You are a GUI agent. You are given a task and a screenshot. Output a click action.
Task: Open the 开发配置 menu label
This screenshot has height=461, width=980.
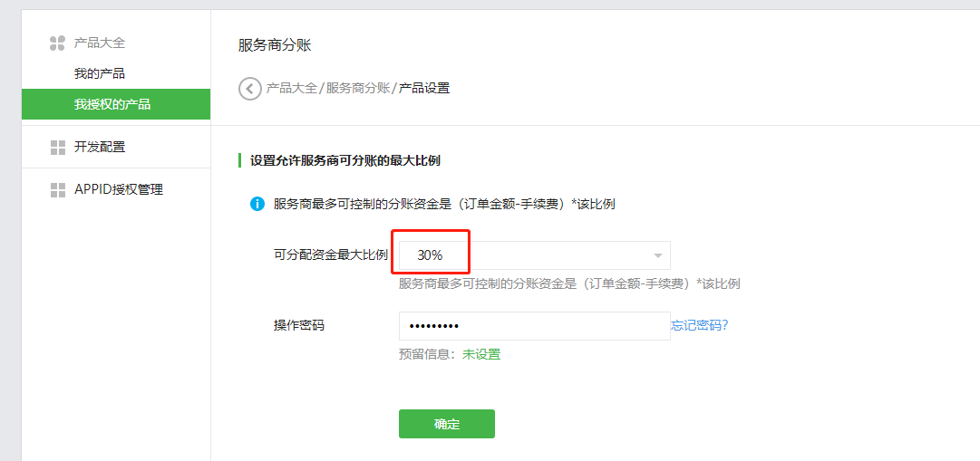(x=100, y=148)
